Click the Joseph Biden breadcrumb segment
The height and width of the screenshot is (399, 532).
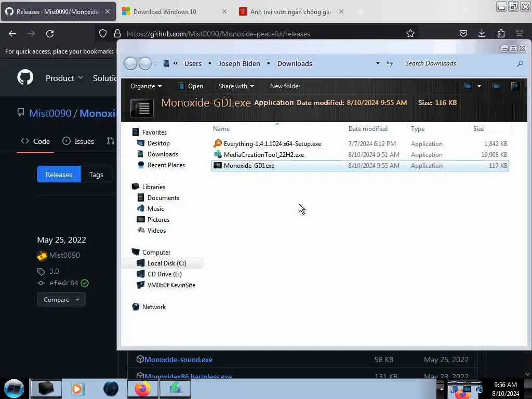pos(239,63)
